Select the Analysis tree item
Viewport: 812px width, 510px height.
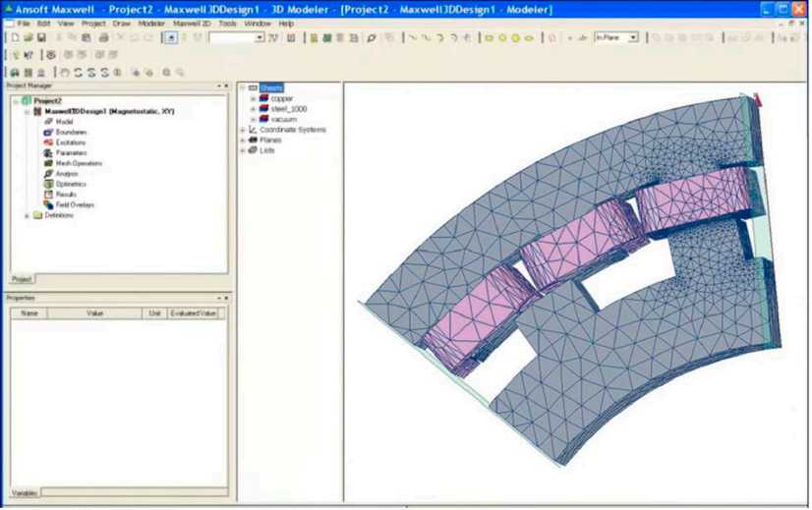pyautogui.click(x=66, y=174)
